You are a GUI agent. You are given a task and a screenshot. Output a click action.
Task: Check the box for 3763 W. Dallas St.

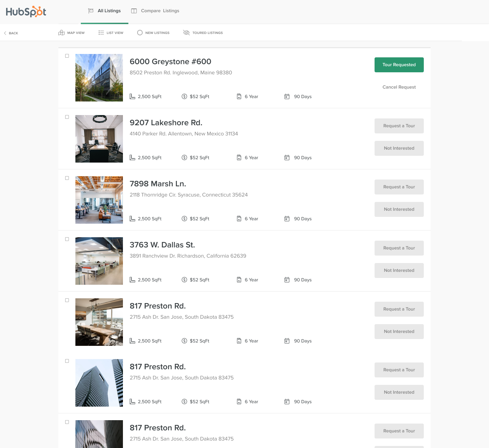point(67,239)
